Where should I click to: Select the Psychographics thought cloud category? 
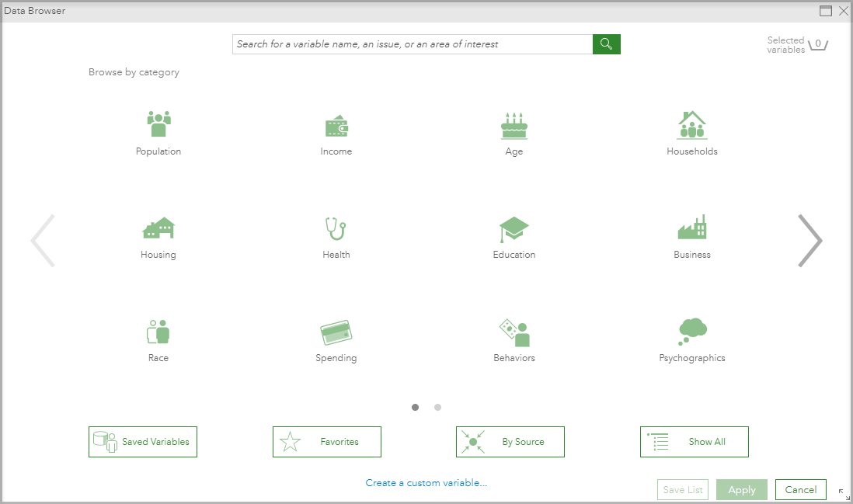[x=691, y=339]
